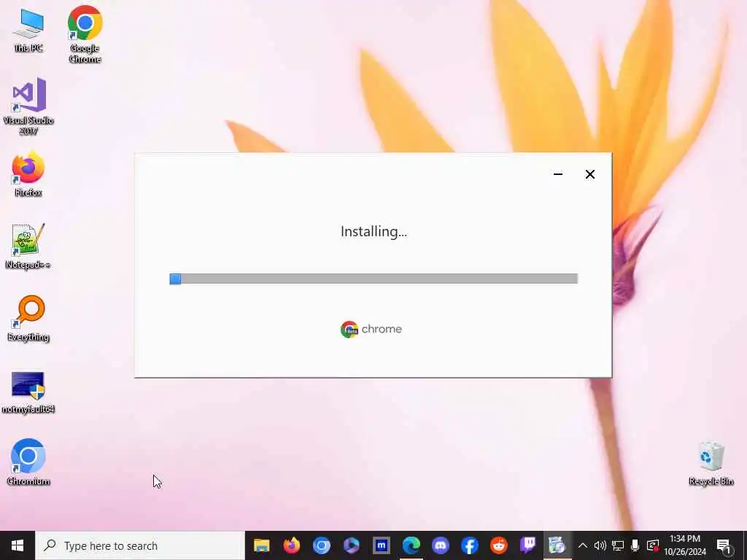The image size is (747, 560).
Task: Open the volume control in system tray
Action: tap(600, 545)
